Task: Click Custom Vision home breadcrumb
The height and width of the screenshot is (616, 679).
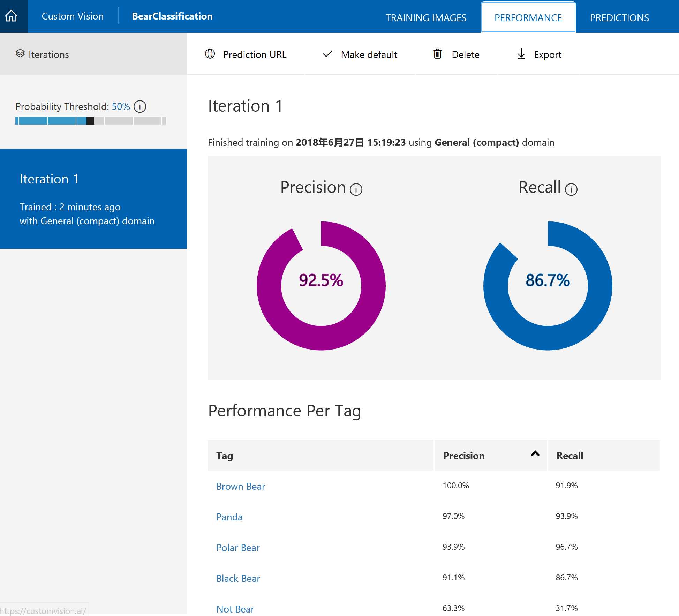Action: point(73,16)
